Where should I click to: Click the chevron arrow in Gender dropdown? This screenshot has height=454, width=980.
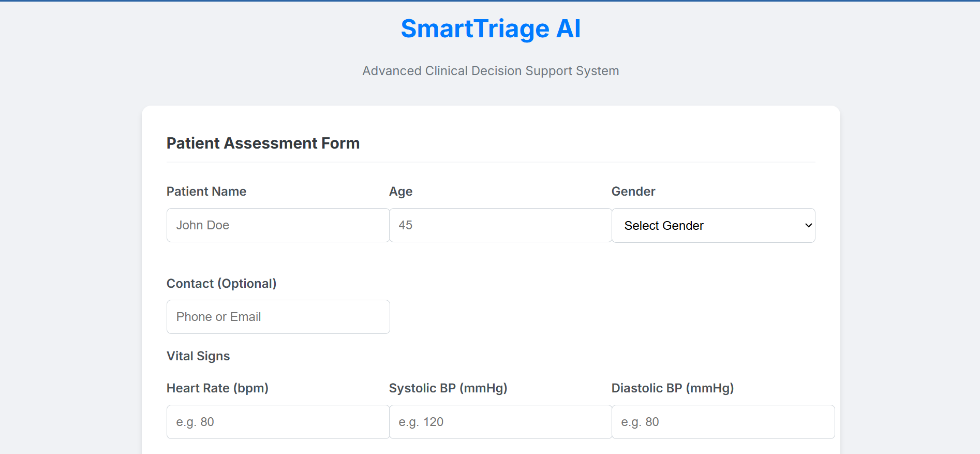[x=808, y=226]
